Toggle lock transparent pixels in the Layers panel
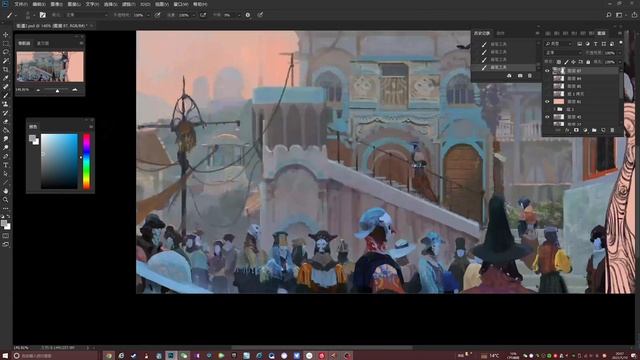This screenshot has height=360, width=640. [558, 62]
